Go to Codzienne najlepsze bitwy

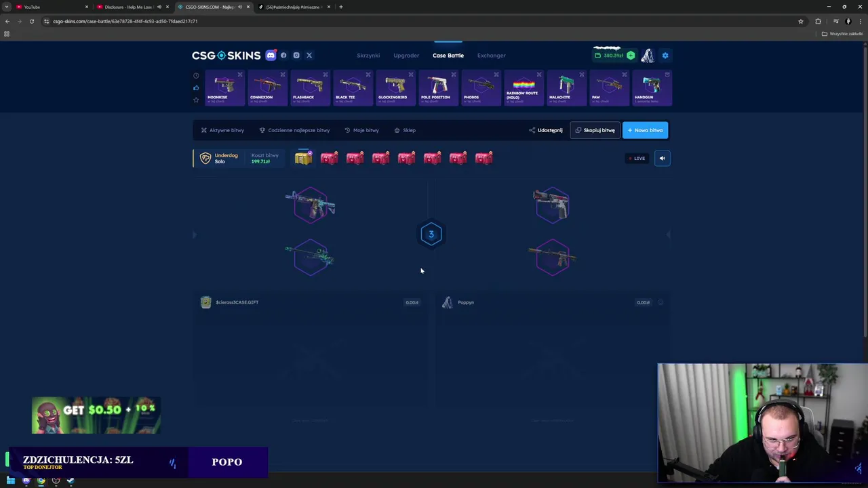tap(294, 130)
